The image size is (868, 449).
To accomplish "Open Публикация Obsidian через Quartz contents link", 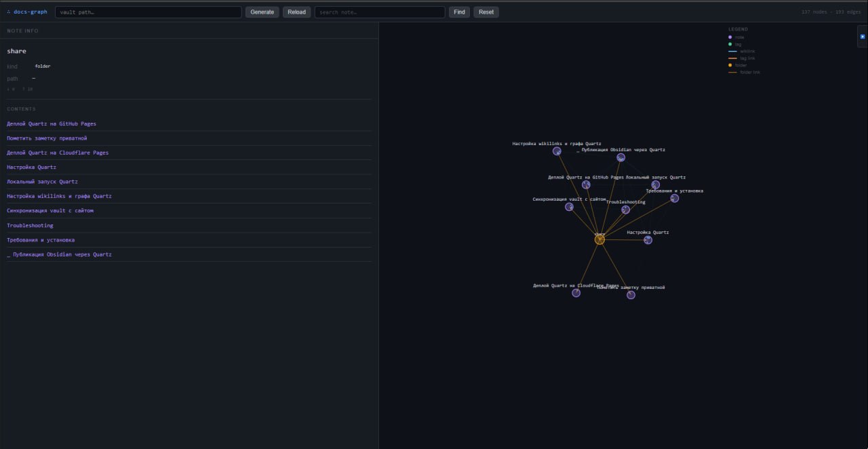I will (x=59, y=254).
